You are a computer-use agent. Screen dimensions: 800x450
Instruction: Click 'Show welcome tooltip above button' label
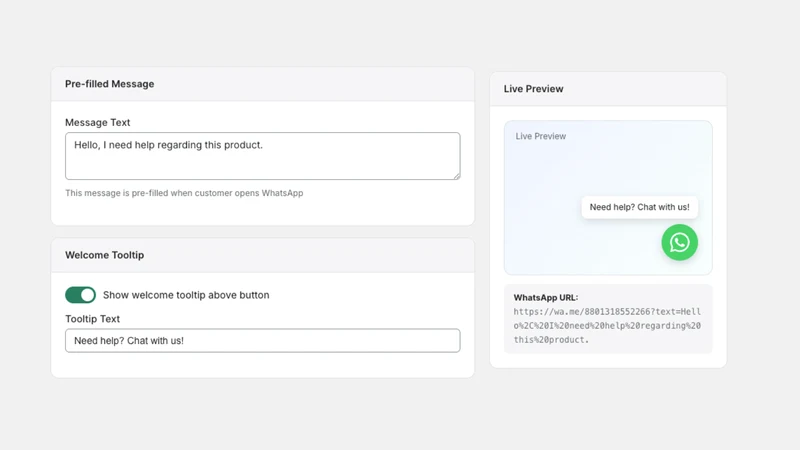point(186,295)
